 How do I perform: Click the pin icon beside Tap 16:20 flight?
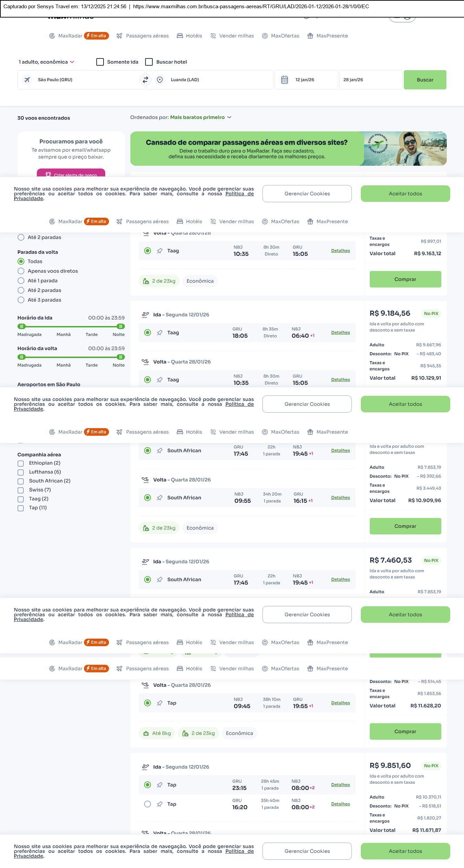coord(160,804)
